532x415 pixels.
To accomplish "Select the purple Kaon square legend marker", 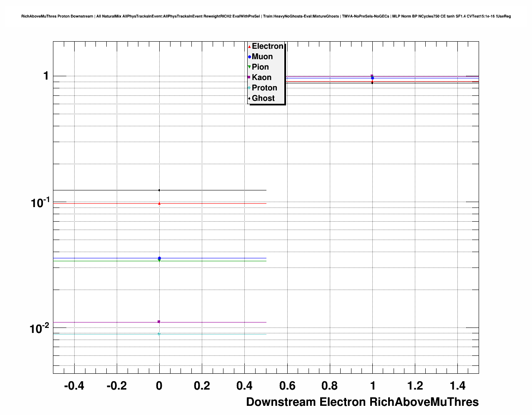I will point(249,77).
